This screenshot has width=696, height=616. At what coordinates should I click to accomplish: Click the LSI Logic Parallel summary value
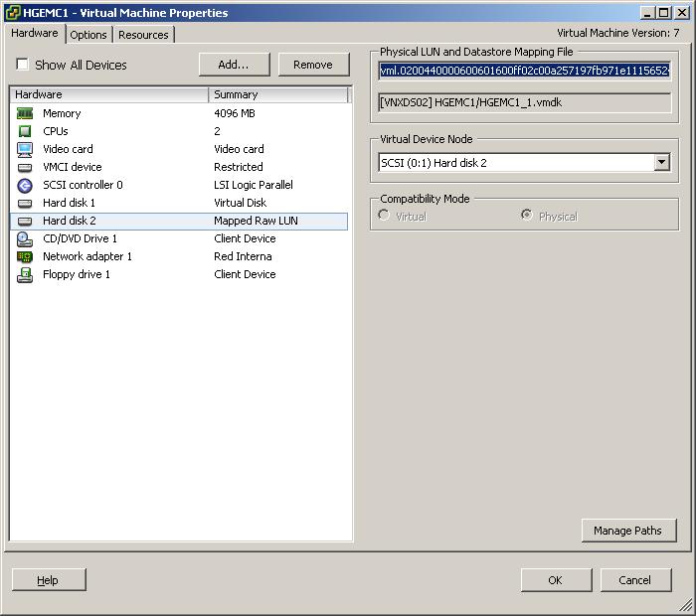click(x=254, y=185)
